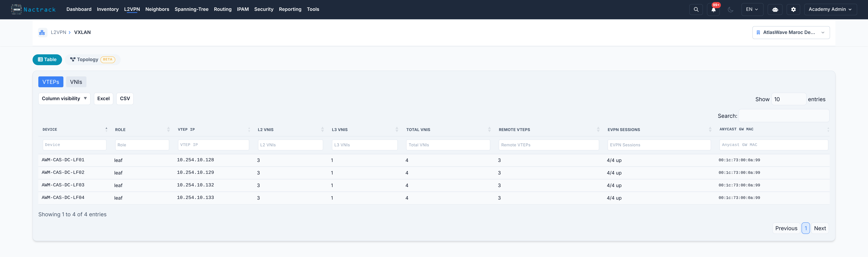The width and height of the screenshot is (868, 257).
Task: Click the Show entries number field
Action: pyautogui.click(x=788, y=99)
